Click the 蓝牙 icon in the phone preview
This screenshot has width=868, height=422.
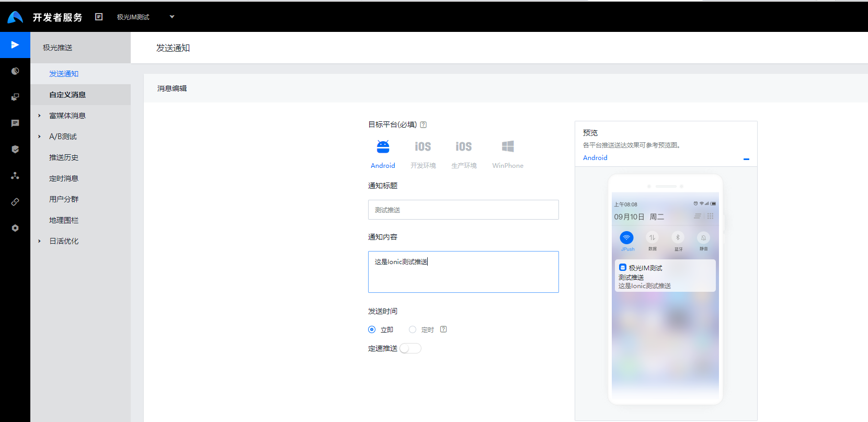(678, 238)
